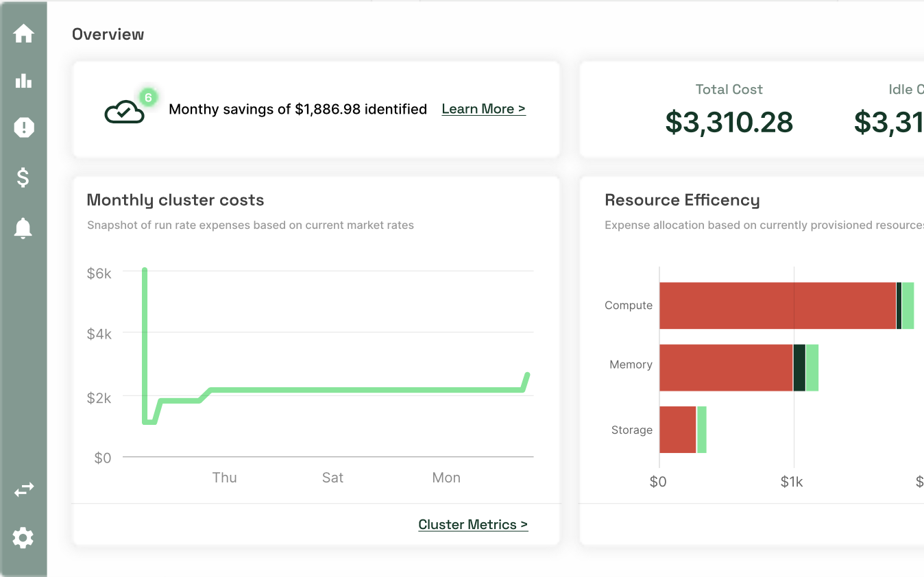Open the bar chart analytics sidebar icon
924x577 pixels.
(x=23, y=80)
